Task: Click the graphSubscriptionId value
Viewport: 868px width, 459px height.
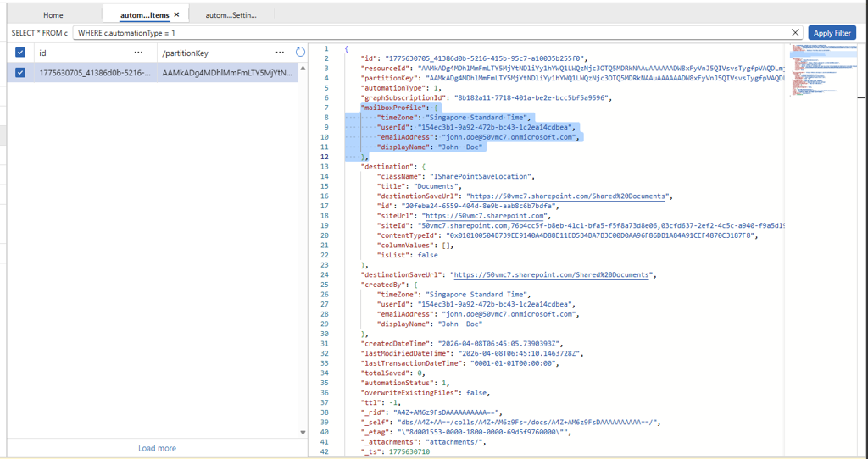Action: pyautogui.click(x=531, y=98)
